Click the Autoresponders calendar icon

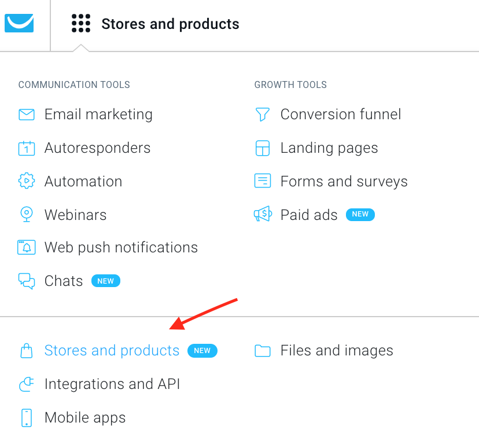(x=27, y=148)
